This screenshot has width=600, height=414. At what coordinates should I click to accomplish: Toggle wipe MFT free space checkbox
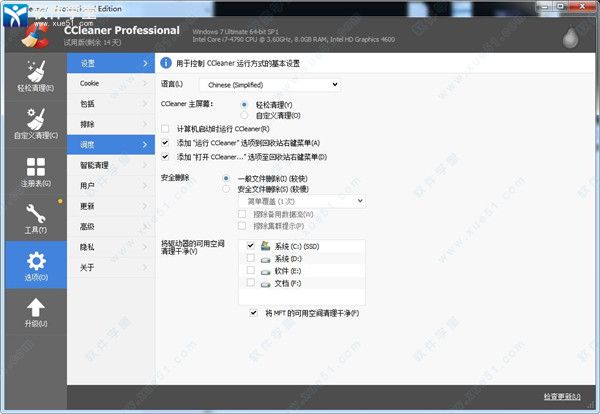(x=253, y=313)
